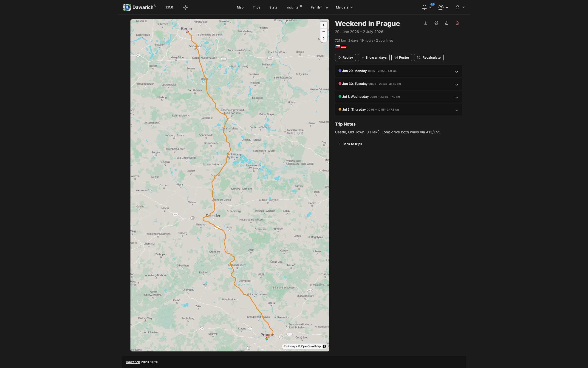Click the Trip Notes heading
588x368 pixels.
coord(345,124)
